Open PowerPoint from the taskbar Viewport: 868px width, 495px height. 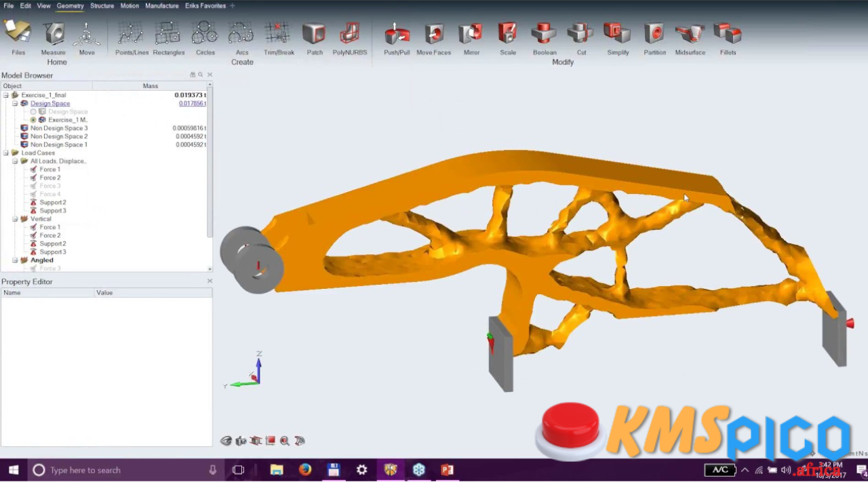tap(447, 470)
